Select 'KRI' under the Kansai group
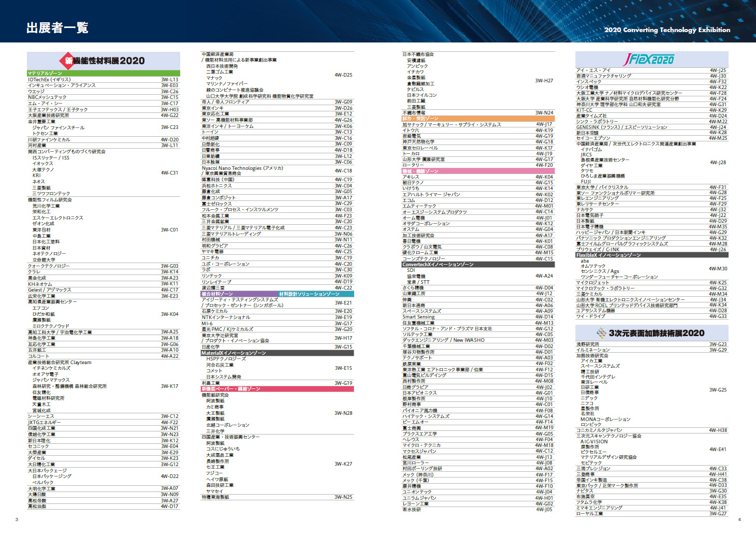This screenshot has height=535, width=756. 36,176
